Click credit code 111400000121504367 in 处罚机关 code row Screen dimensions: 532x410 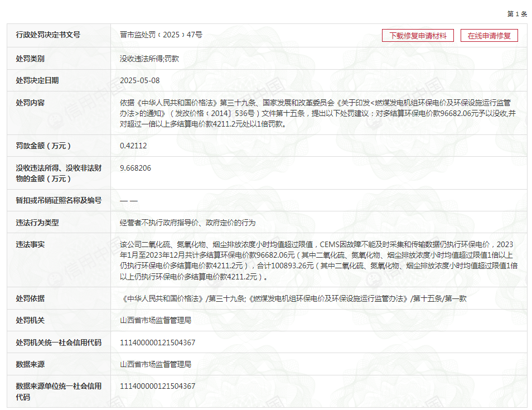pyautogui.click(x=157, y=343)
